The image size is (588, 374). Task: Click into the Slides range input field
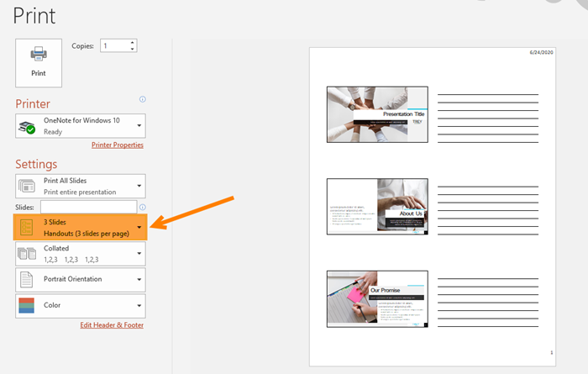coord(89,207)
